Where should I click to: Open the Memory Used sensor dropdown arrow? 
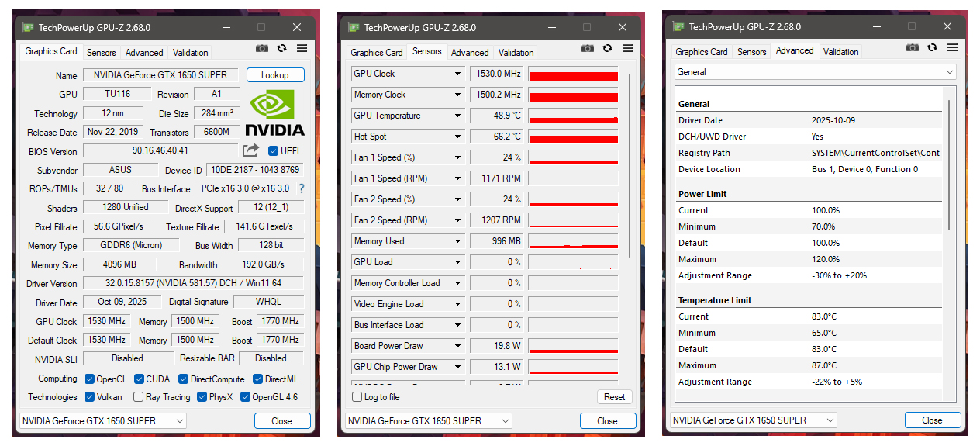[457, 242]
